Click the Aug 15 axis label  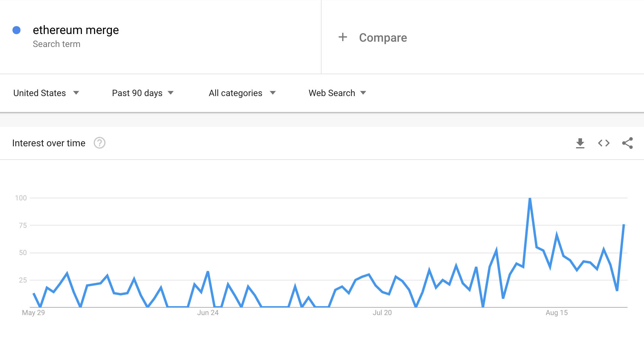point(557,313)
